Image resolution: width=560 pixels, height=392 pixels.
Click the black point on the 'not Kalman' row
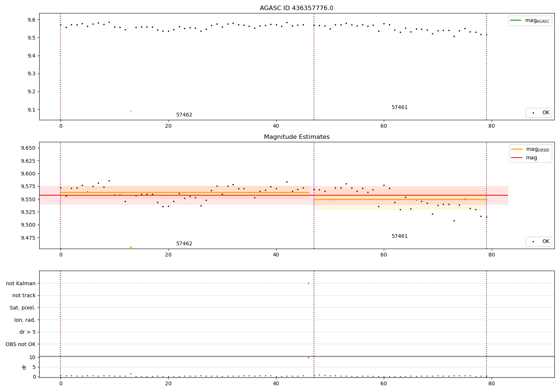coord(308,283)
